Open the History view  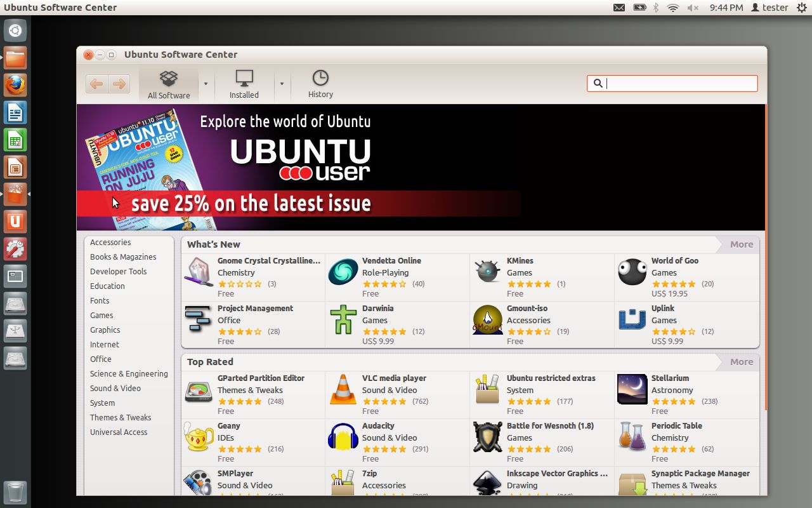[x=320, y=84]
